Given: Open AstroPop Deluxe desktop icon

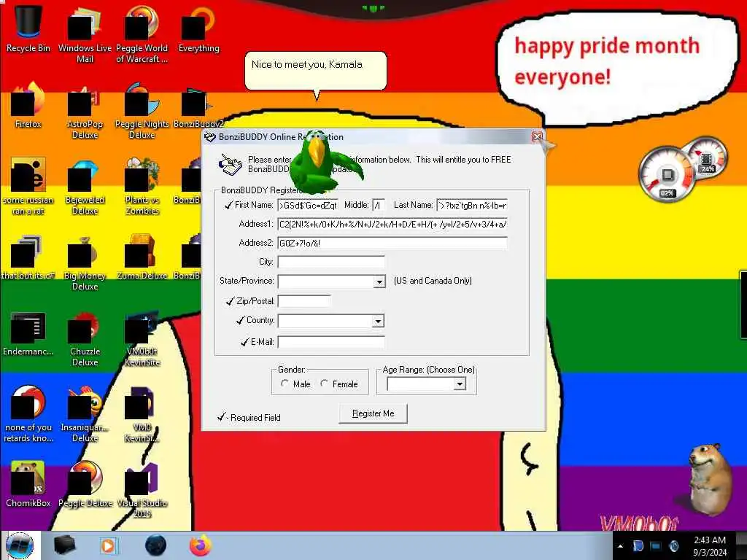Looking at the screenshot, I should (x=85, y=111).
